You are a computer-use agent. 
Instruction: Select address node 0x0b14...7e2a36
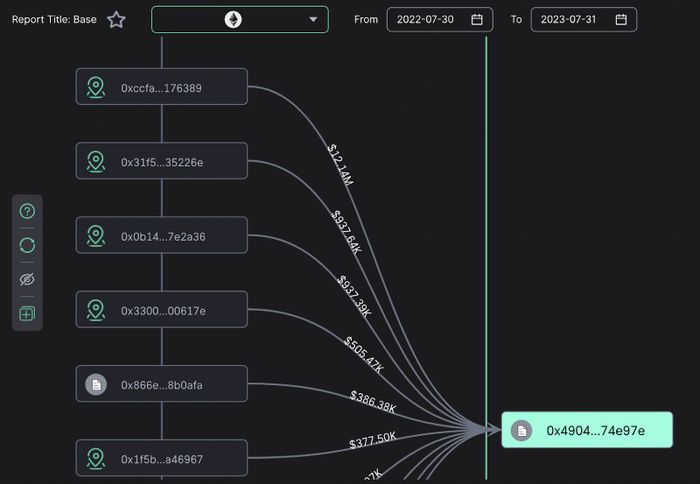tap(162, 235)
